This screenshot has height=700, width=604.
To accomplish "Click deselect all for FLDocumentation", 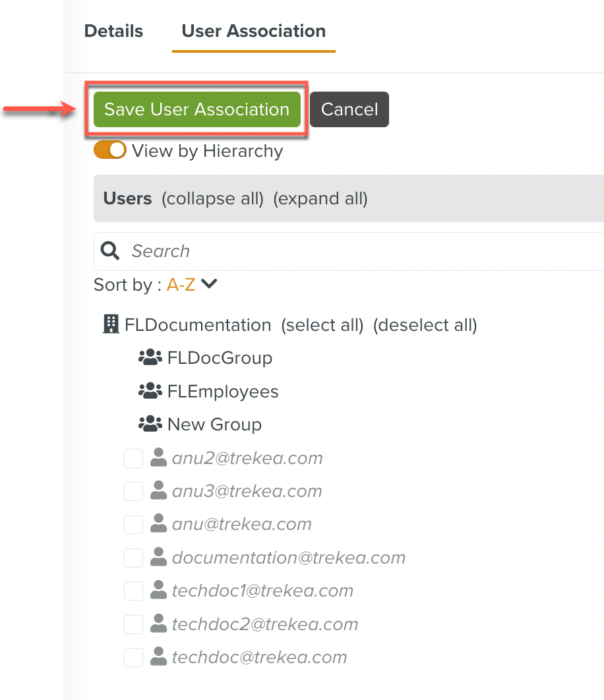I will 425,325.
